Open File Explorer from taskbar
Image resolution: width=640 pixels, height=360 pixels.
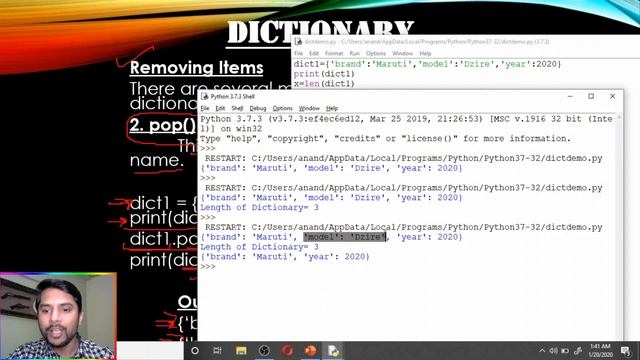click(241, 351)
